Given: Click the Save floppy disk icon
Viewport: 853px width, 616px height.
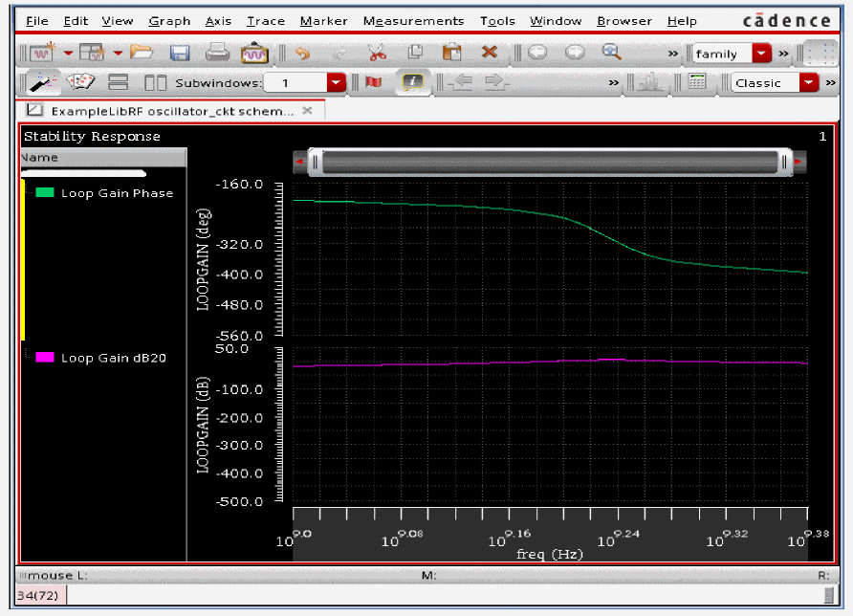Looking at the screenshot, I should (180, 54).
